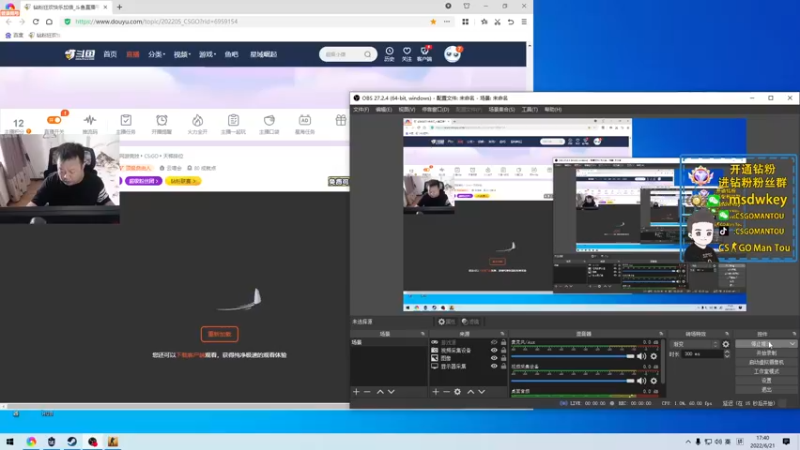The height and width of the screenshot is (450, 800).
Task: Open scene transition settings gear
Action: coord(726,344)
